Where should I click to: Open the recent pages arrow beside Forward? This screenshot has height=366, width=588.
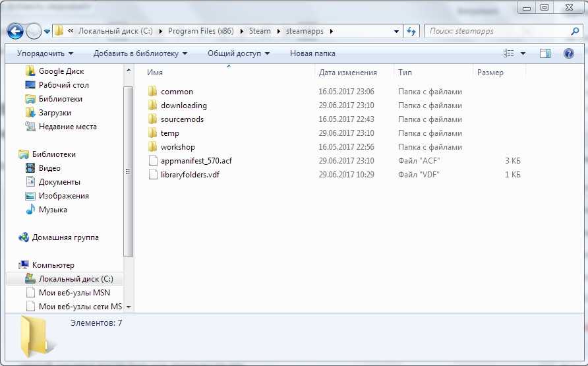coord(47,32)
